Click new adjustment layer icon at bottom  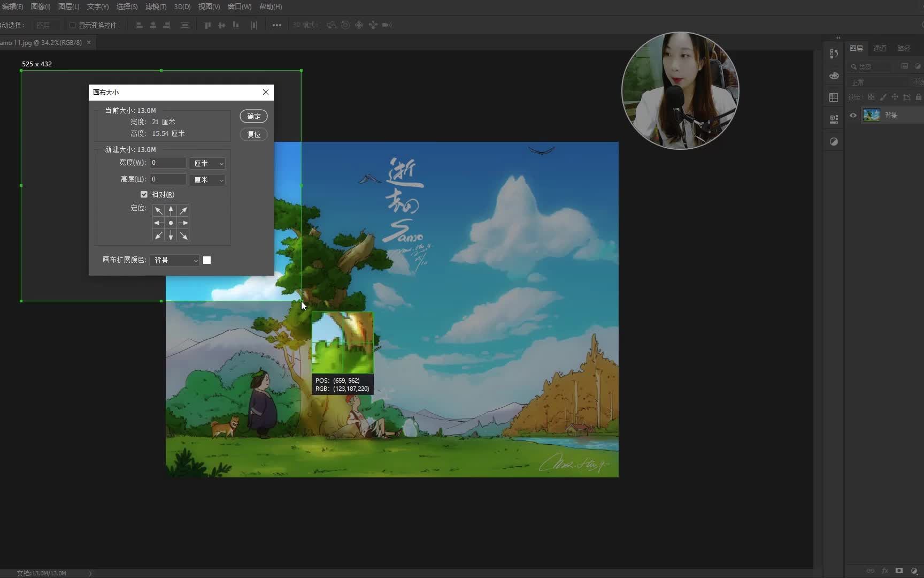[914, 571]
